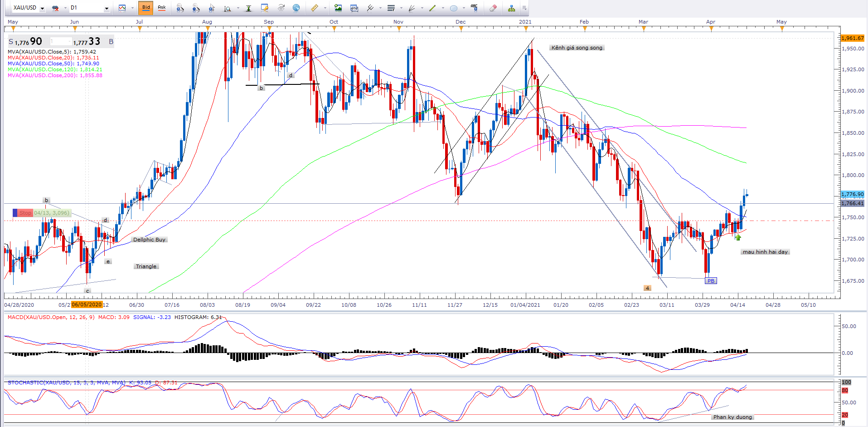
Task: Toggle the Bid price display button
Action: point(146,8)
